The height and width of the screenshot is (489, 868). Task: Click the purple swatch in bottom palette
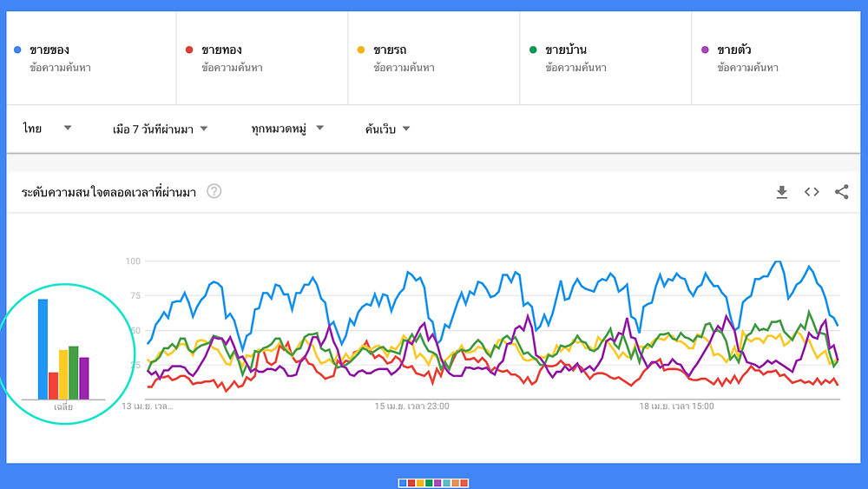437,483
